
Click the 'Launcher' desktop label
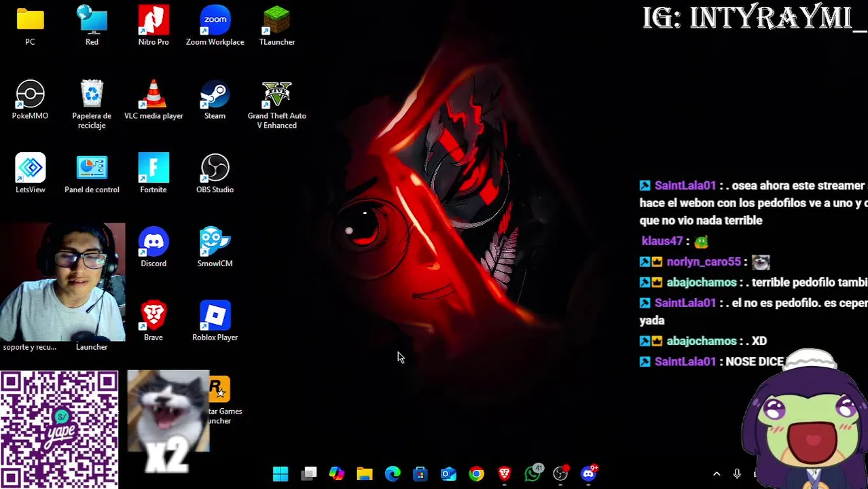pyautogui.click(x=92, y=347)
